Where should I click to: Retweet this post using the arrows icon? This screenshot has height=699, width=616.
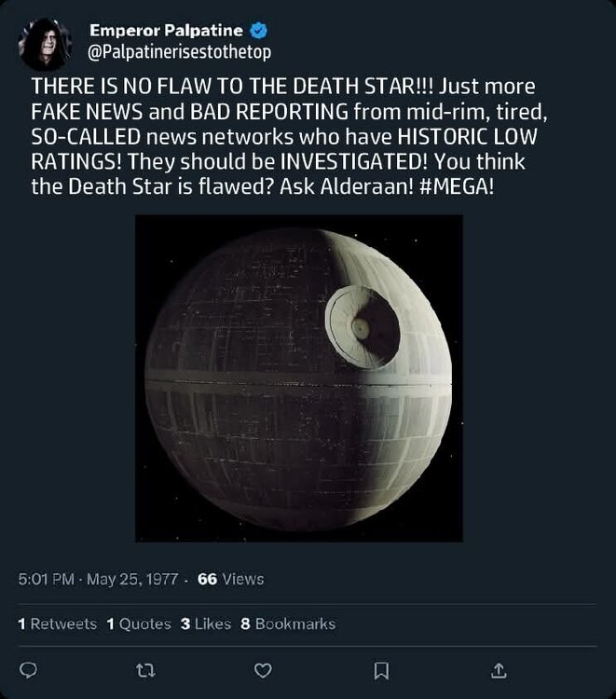pyautogui.click(x=145, y=670)
